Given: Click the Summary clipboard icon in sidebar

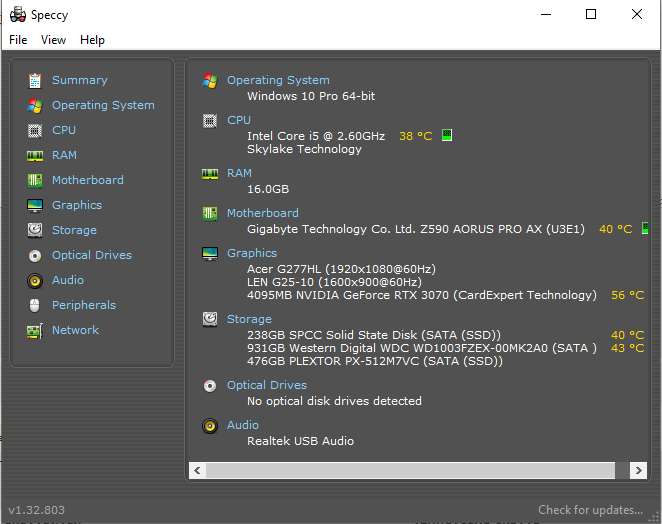Looking at the screenshot, I should (35, 81).
